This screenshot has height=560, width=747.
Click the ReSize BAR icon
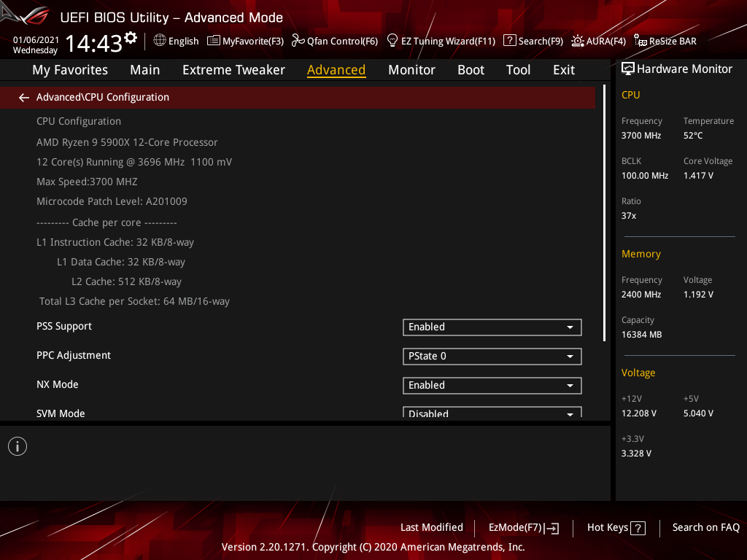[640, 41]
